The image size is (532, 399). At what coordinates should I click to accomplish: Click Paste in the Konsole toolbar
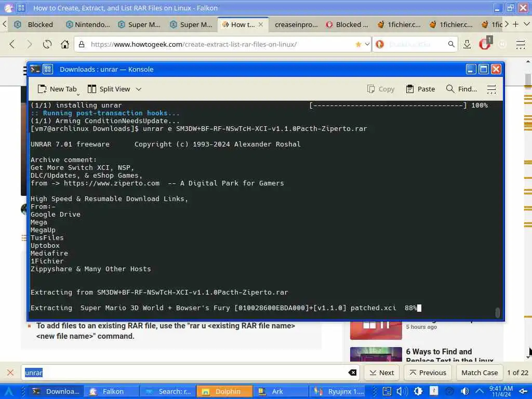click(x=420, y=89)
